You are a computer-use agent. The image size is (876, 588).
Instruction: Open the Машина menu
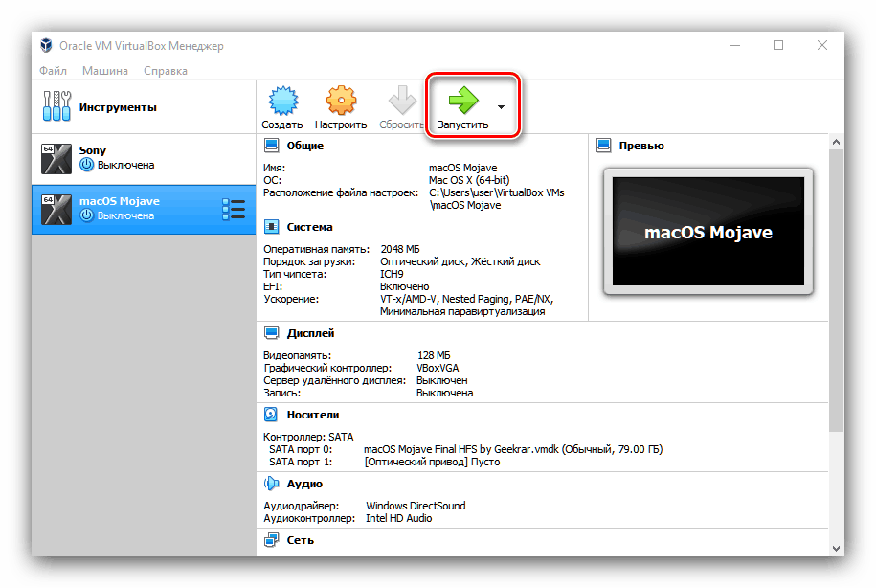tap(104, 70)
